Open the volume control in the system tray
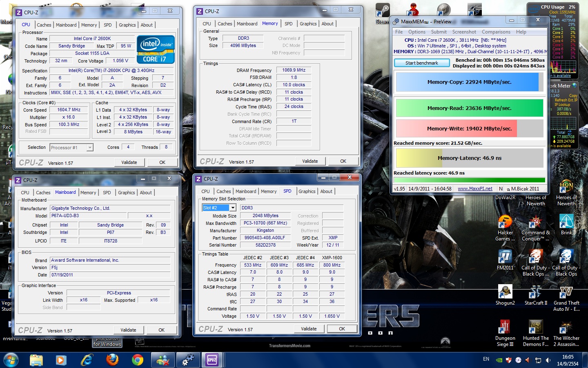Screen dimensions: 588x368 click(548, 360)
